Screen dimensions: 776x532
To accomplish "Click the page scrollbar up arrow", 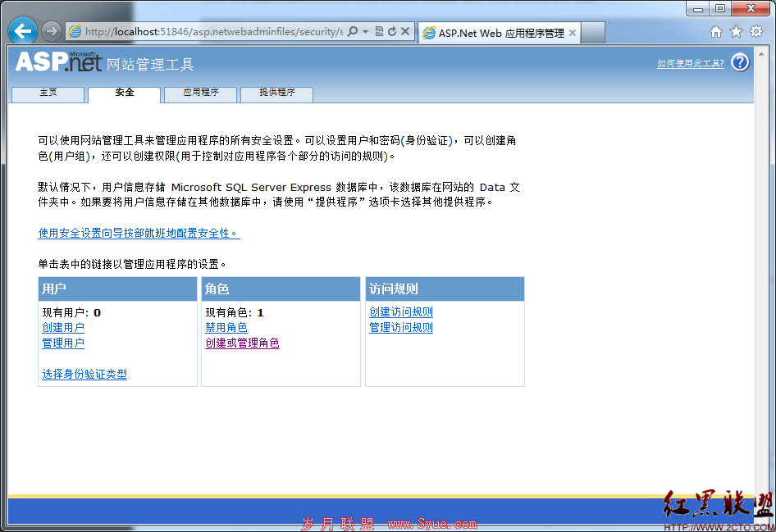I will 761,54.
